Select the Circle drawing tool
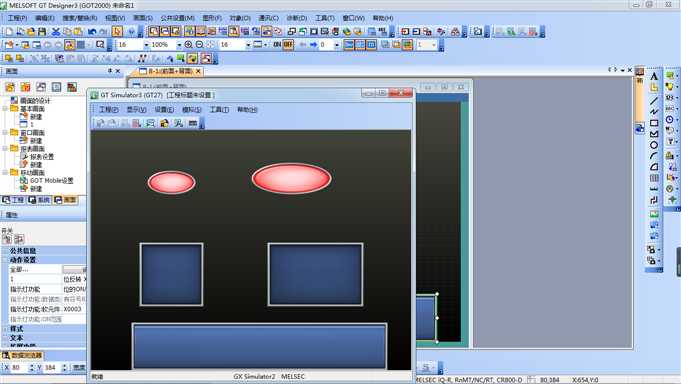The image size is (681, 384). point(654,145)
